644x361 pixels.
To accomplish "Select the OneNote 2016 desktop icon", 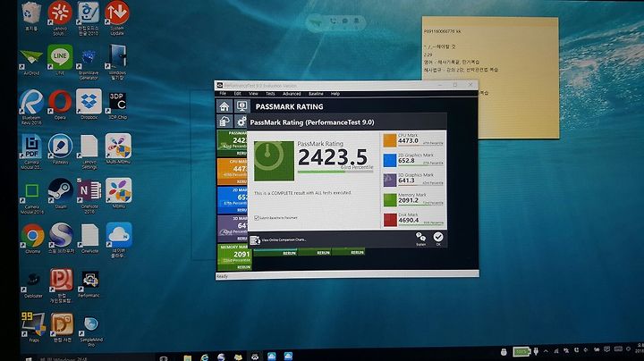I will (89, 196).
